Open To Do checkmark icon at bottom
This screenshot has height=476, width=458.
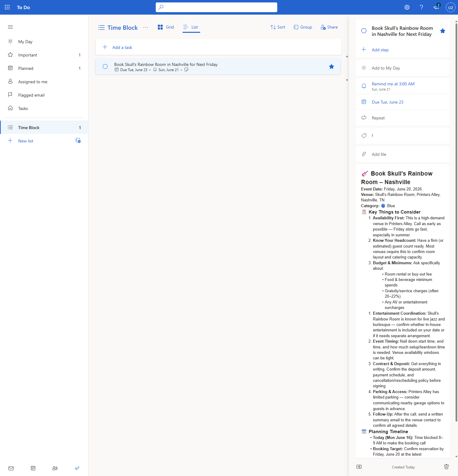[x=77, y=468]
